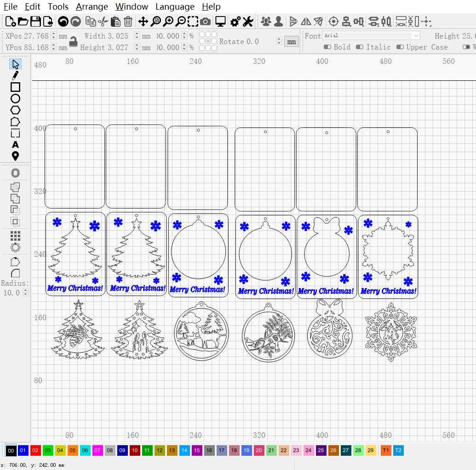Open the Arrange menu
476x470 pixels.
pos(92,6)
